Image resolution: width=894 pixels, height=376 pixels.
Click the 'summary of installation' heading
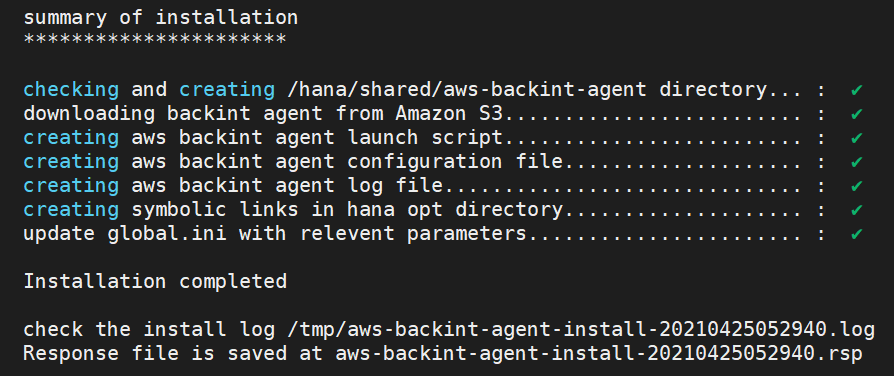161,18
